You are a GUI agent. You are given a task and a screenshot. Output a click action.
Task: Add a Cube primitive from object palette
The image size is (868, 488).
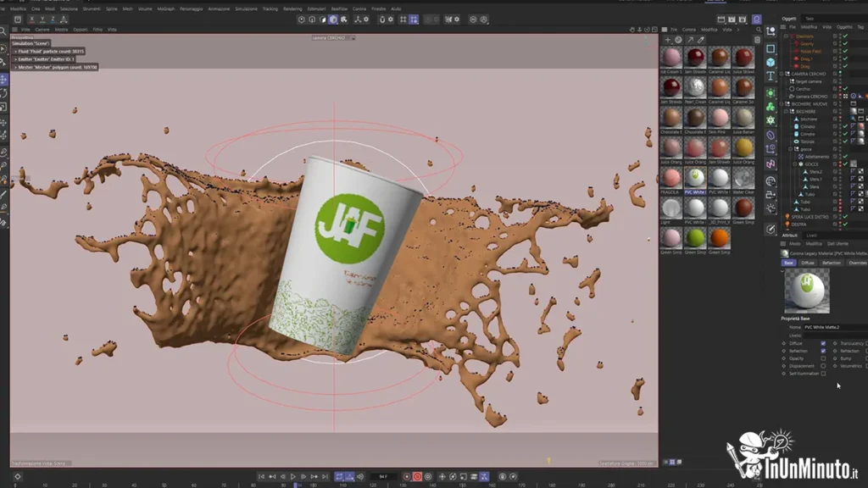point(771,63)
